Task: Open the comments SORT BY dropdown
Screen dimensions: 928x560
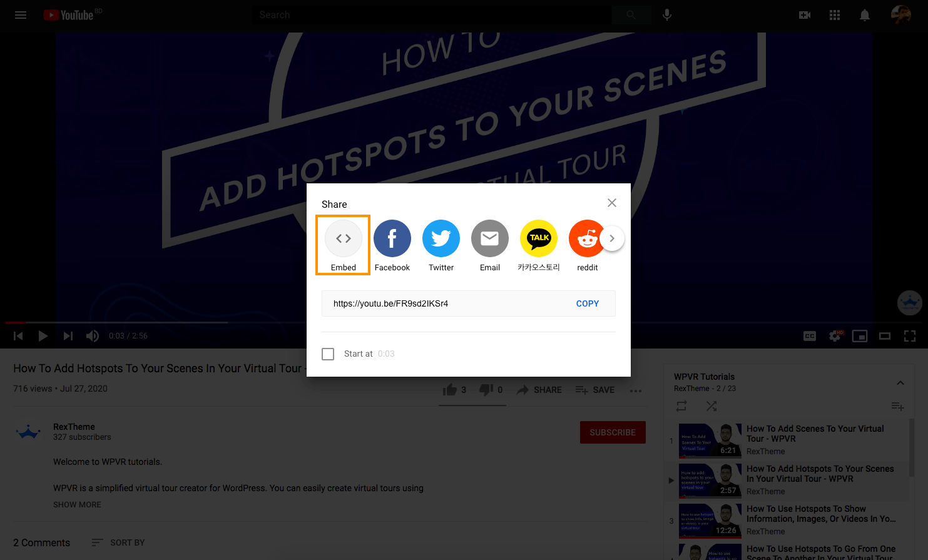Action: 118,542
